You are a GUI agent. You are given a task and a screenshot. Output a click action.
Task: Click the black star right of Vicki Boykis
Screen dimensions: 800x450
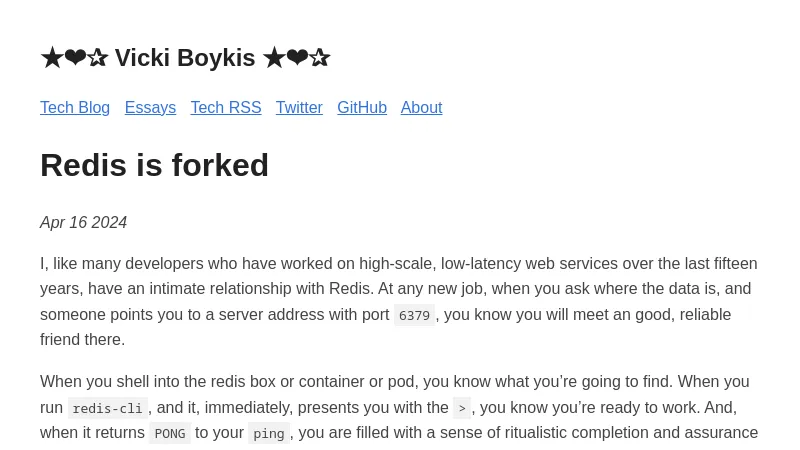tap(273, 58)
